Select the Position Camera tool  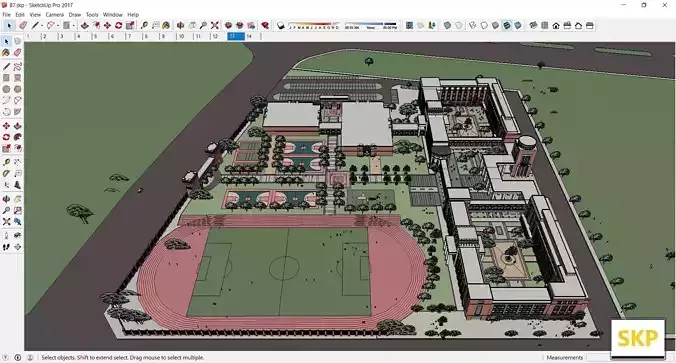pyautogui.click(x=6, y=236)
